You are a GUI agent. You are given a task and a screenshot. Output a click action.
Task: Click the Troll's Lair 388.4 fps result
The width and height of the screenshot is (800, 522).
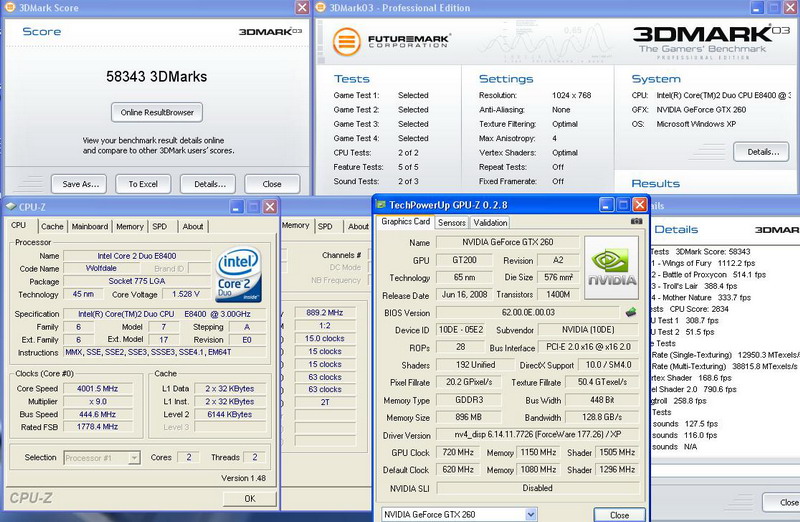point(695,286)
